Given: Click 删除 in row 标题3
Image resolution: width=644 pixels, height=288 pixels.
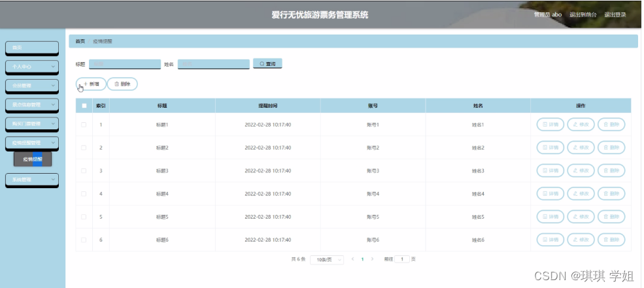Looking at the screenshot, I should [x=611, y=170].
